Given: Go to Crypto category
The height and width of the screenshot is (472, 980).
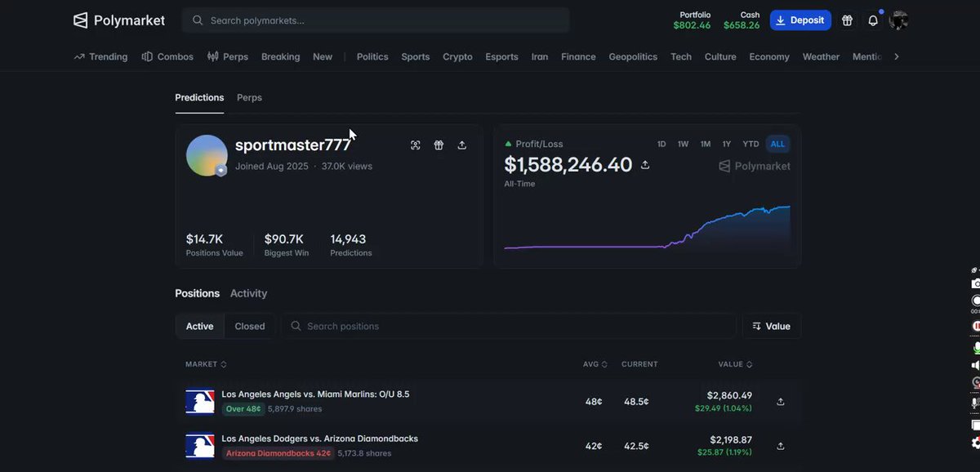Looking at the screenshot, I should (457, 57).
